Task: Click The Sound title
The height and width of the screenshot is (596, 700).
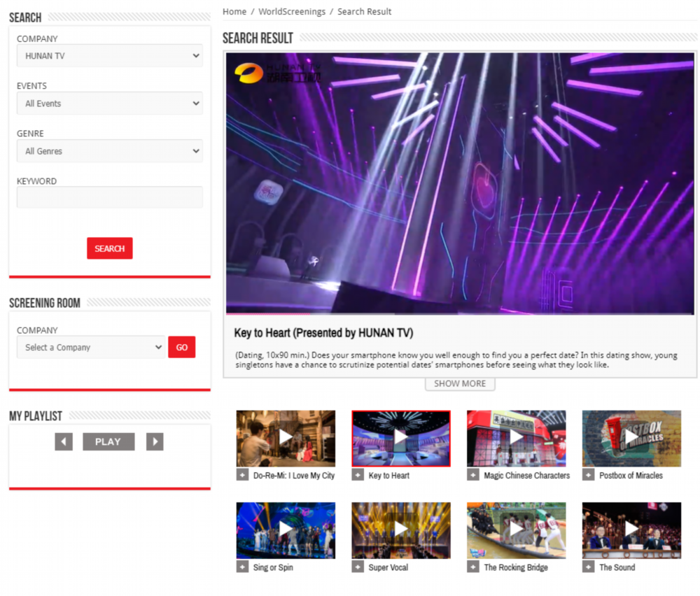Action: (x=617, y=567)
